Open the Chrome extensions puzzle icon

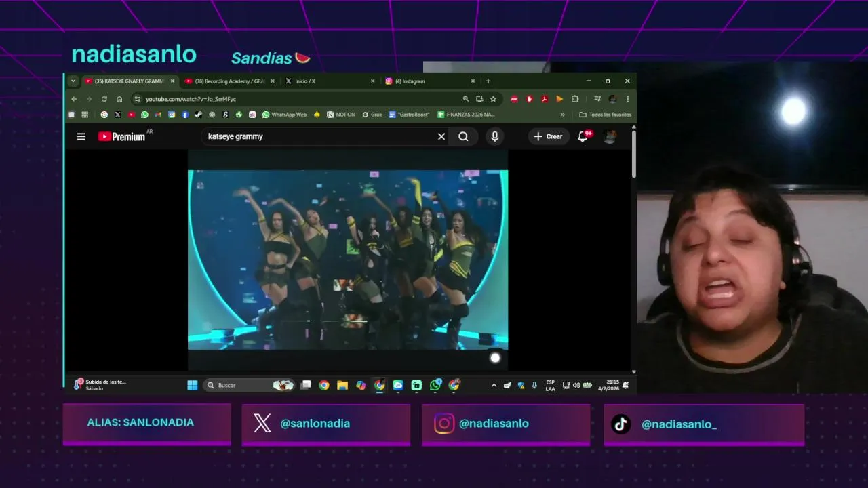pos(575,99)
